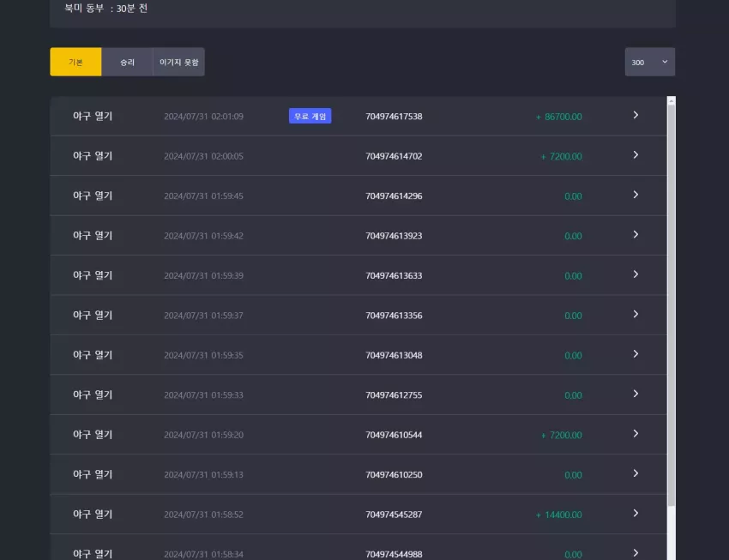Select the +14400.00 row at 01:58:52

click(358, 514)
